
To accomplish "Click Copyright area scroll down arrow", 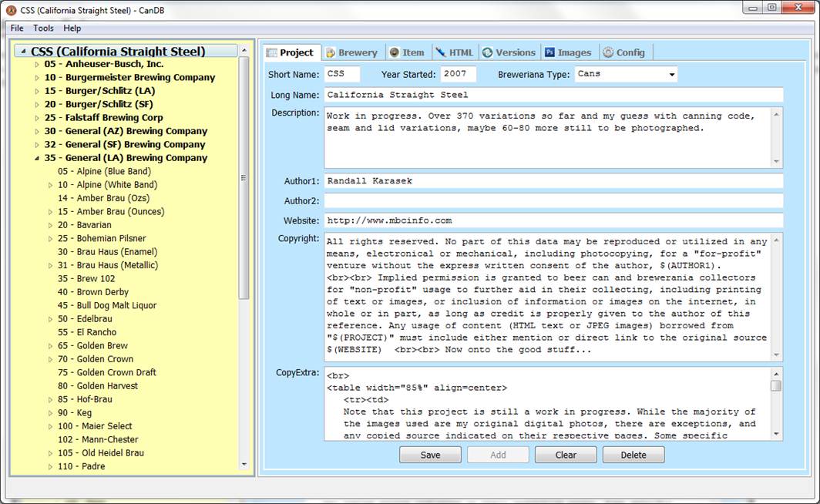I will [777, 354].
